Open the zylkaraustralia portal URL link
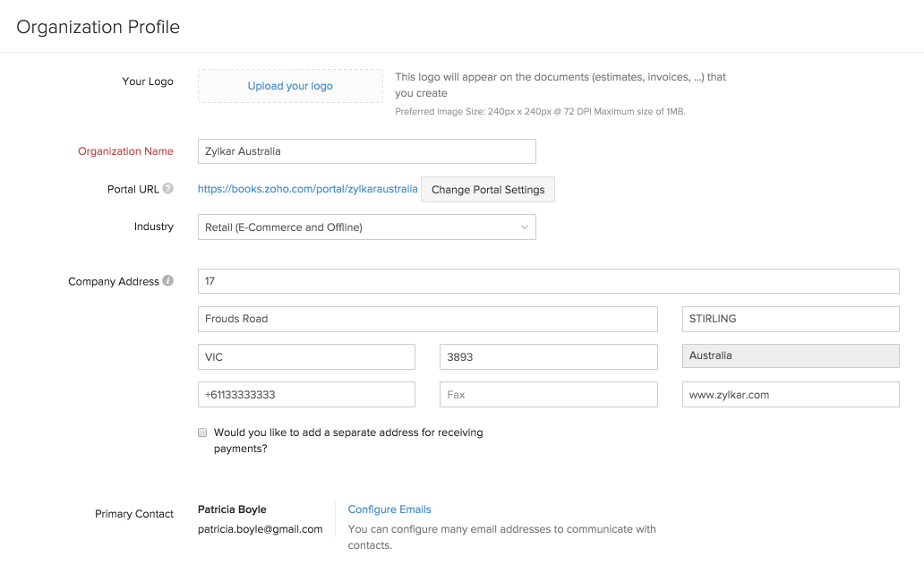The image size is (924, 565). [x=308, y=189]
